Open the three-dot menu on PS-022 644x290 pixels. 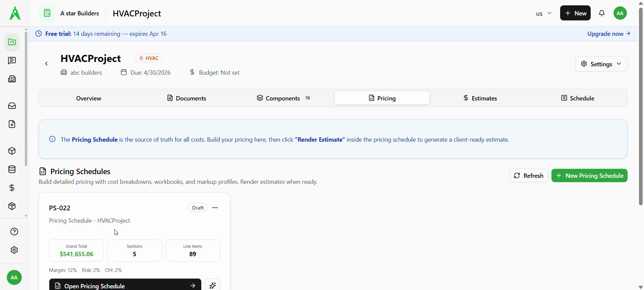click(215, 208)
